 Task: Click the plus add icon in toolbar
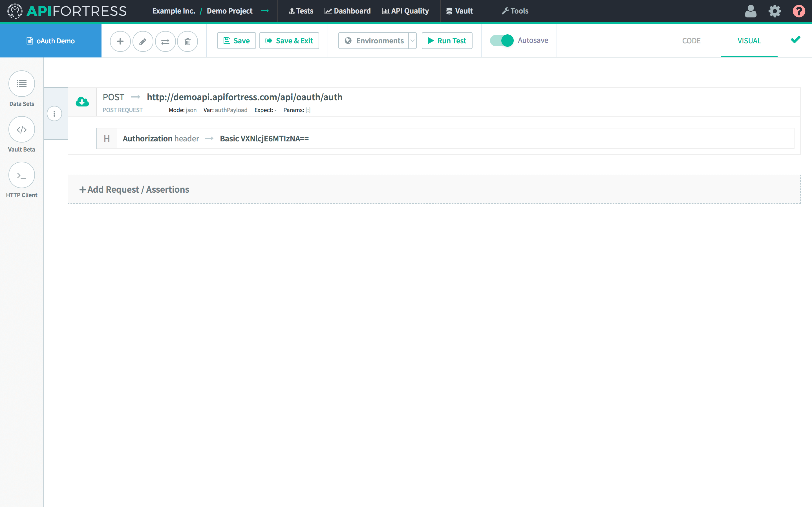point(120,41)
